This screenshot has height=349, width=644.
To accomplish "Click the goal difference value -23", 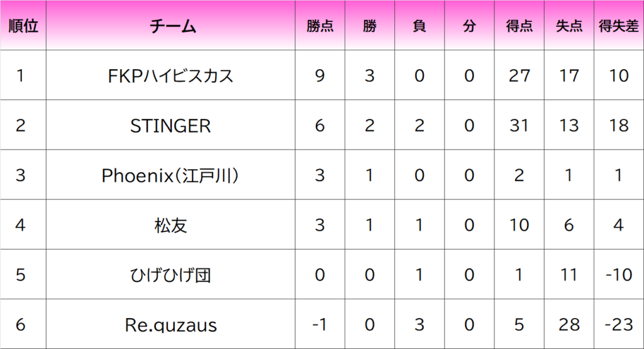I will click(619, 324).
